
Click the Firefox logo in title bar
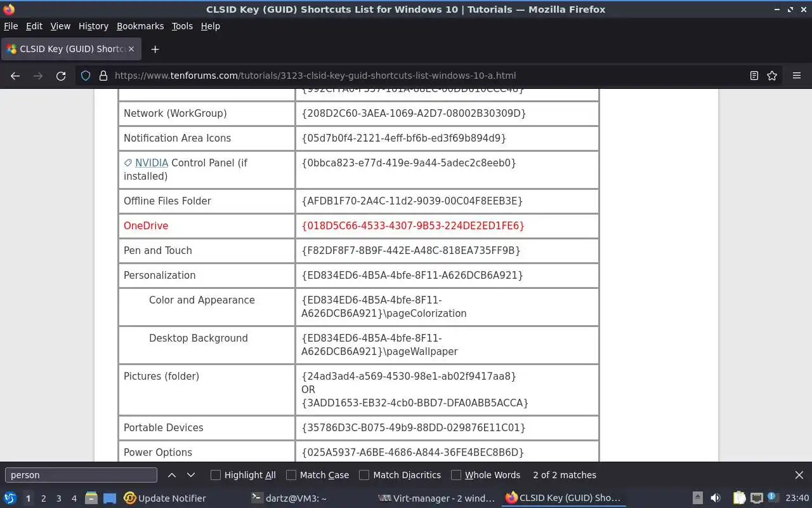(x=9, y=10)
